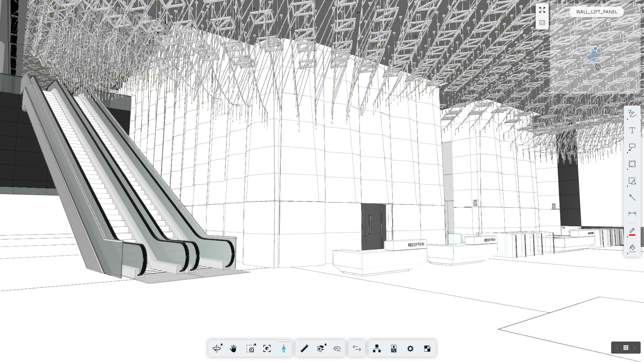Select the Text markup tool
Image resolution: width=644 pixels, height=362 pixels.
pyautogui.click(x=632, y=130)
